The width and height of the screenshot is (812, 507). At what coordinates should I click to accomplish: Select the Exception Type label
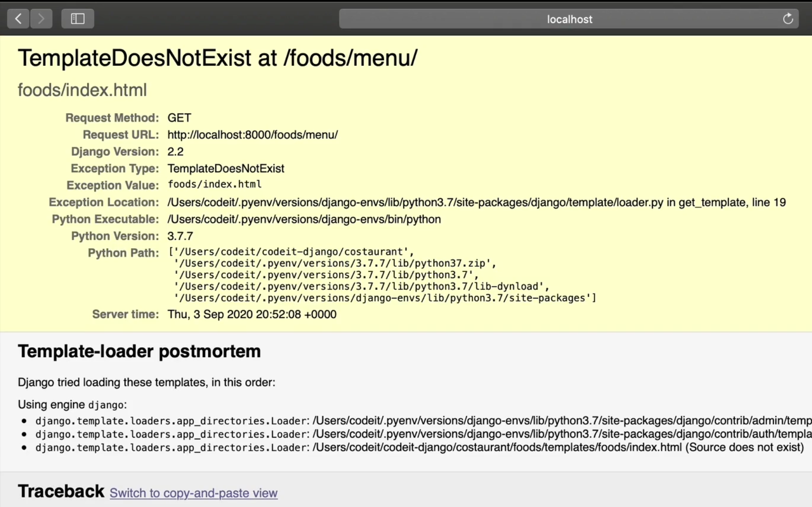click(115, 168)
